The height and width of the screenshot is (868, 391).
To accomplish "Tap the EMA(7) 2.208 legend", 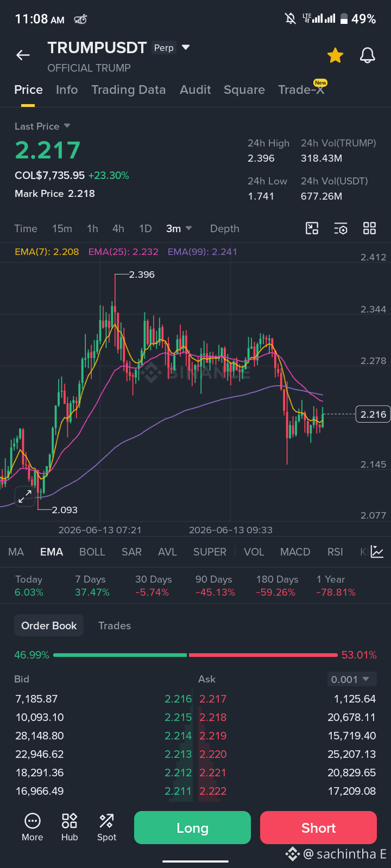I will coord(47,252).
